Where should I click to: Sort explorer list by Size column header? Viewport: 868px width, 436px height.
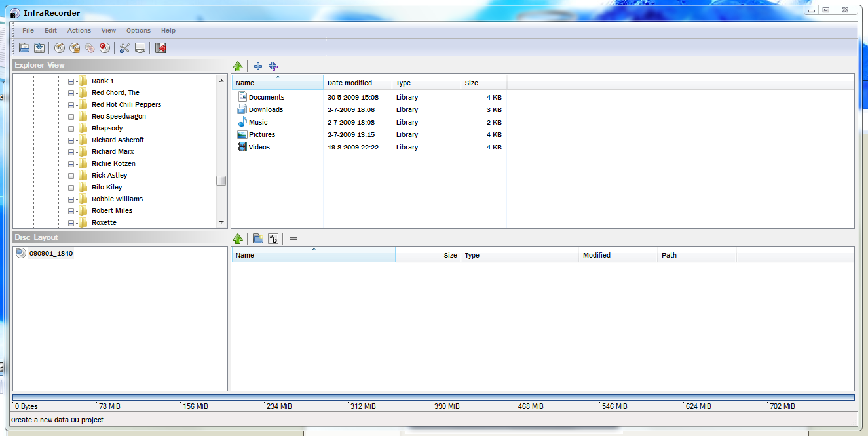click(483, 83)
